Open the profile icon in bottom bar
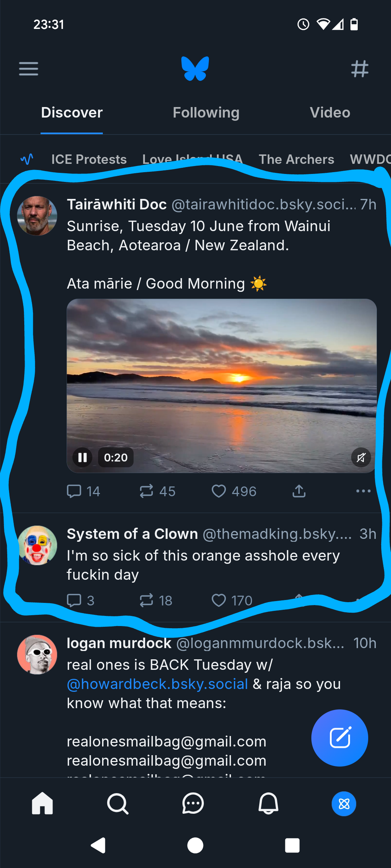Image resolution: width=391 pixels, height=868 pixels. tap(344, 804)
